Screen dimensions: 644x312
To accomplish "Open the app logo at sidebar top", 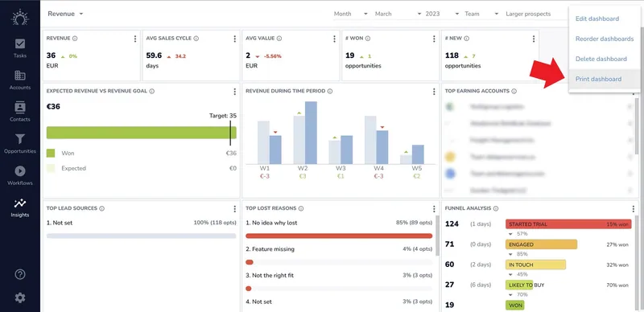I will pos(19,18).
